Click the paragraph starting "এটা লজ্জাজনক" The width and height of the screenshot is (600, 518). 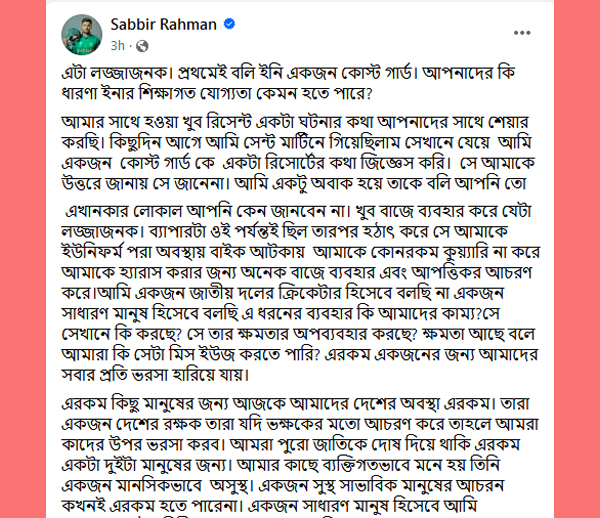pyautogui.click(x=288, y=83)
